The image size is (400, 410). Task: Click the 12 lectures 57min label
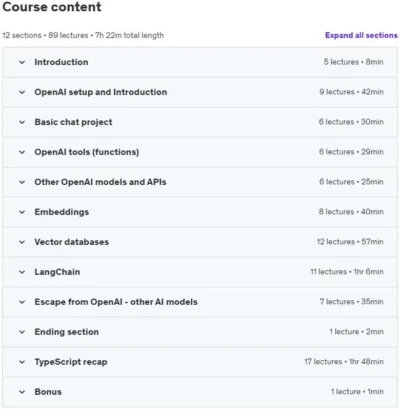[350, 242]
